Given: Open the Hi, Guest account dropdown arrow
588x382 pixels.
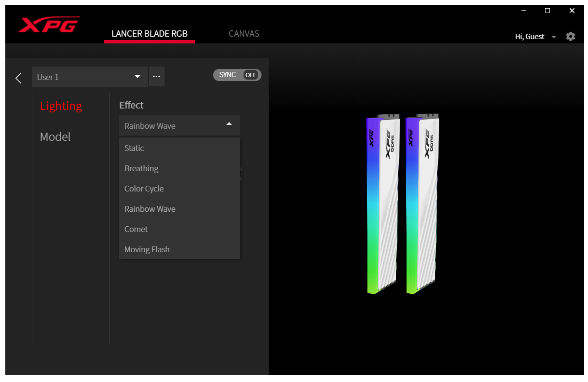Looking at the screenshot, I should click(x=554, y=37).
